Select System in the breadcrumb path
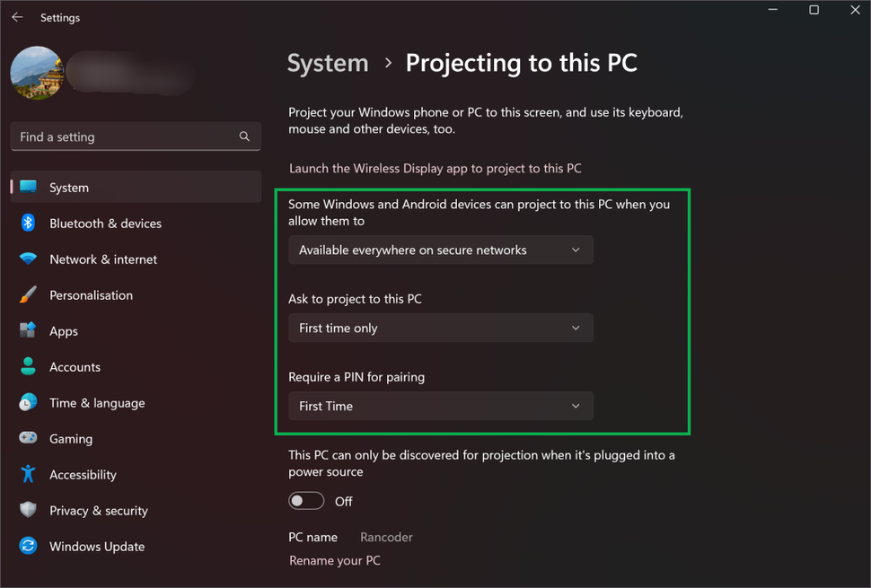Screen dimensions: 871x588 [327, 63]
